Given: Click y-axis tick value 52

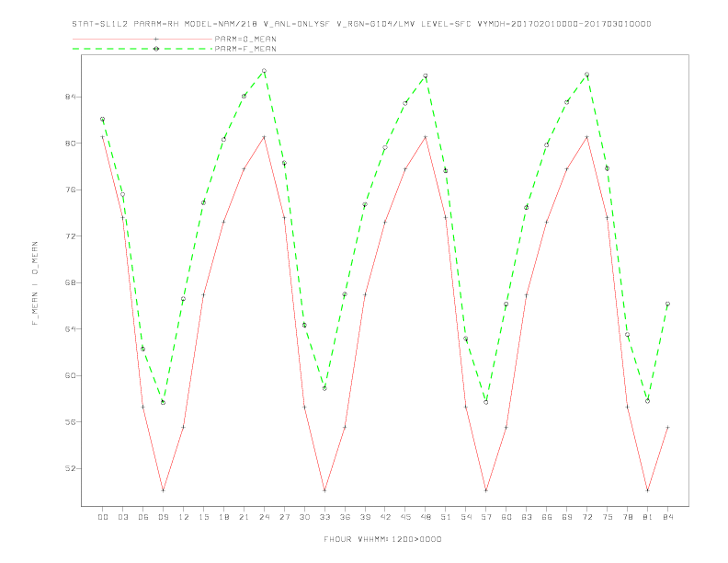Looking at the screenshot, I should tap(71, 468).
